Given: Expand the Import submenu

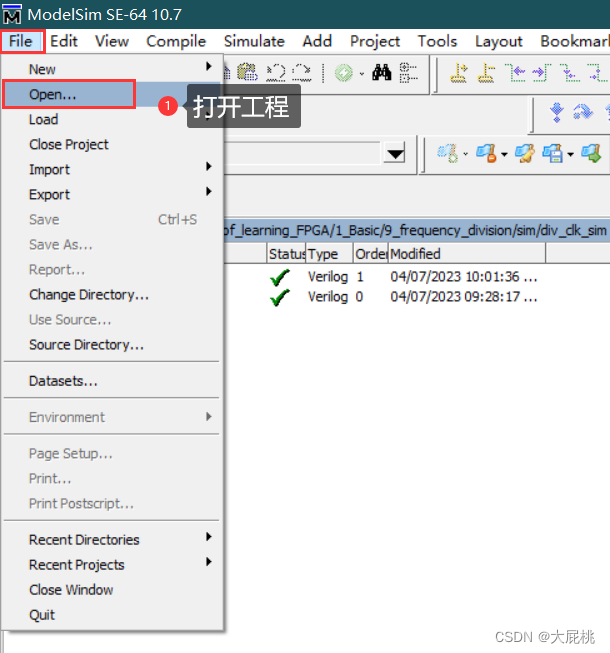Looking at the screenshot, I should (112, 169).
